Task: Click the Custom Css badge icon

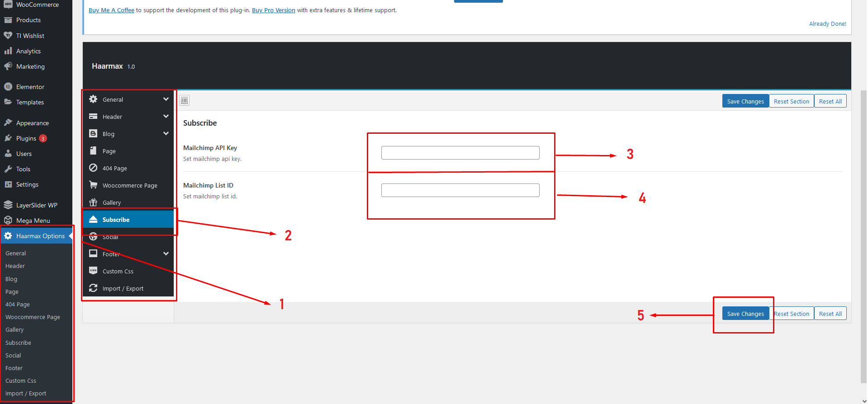Action: point(93,271)
